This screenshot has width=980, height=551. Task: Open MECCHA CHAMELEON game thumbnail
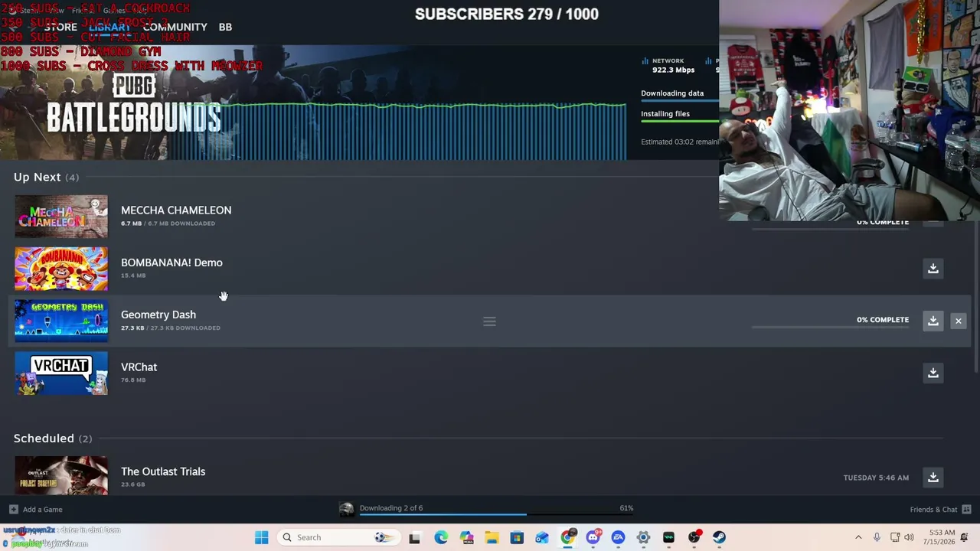[61, 217]
